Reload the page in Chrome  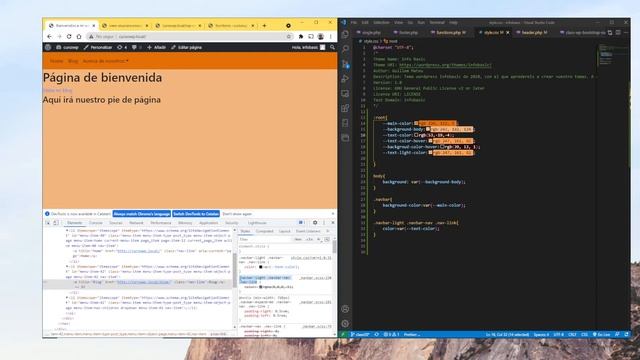pos(69,36)
